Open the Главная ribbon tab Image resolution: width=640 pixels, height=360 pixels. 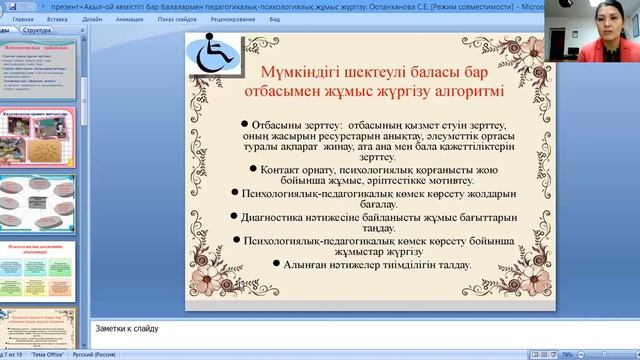pyautogui.click(x=23, y=19)
